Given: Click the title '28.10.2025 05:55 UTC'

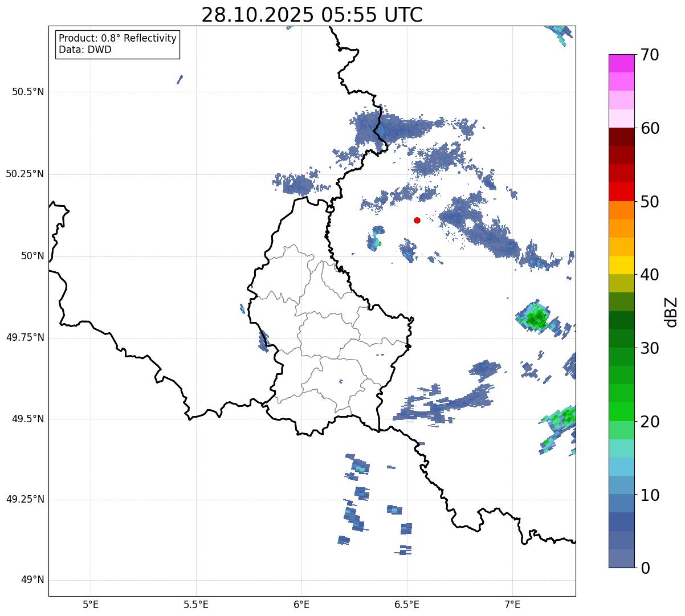Looking at the screenshot, I should [312, 14].
